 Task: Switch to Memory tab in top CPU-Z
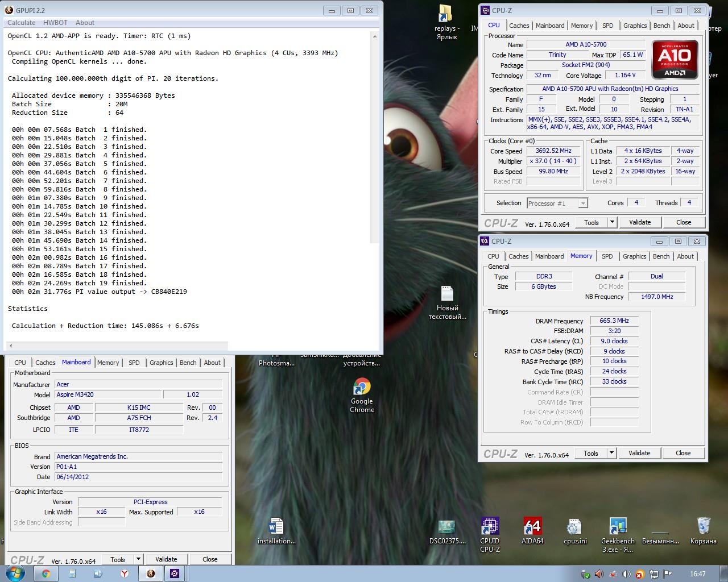pyautogui.click(x=582, y=26)
